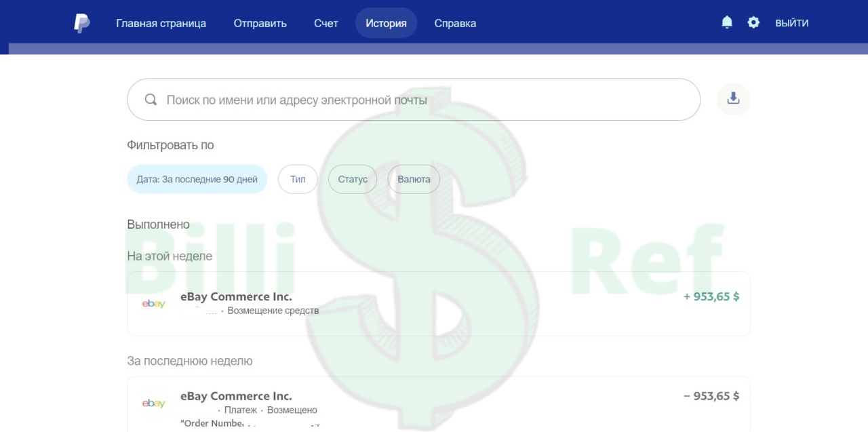Open the notifications bell icon
The image size is (868, 432).
[x=727, y=22]
